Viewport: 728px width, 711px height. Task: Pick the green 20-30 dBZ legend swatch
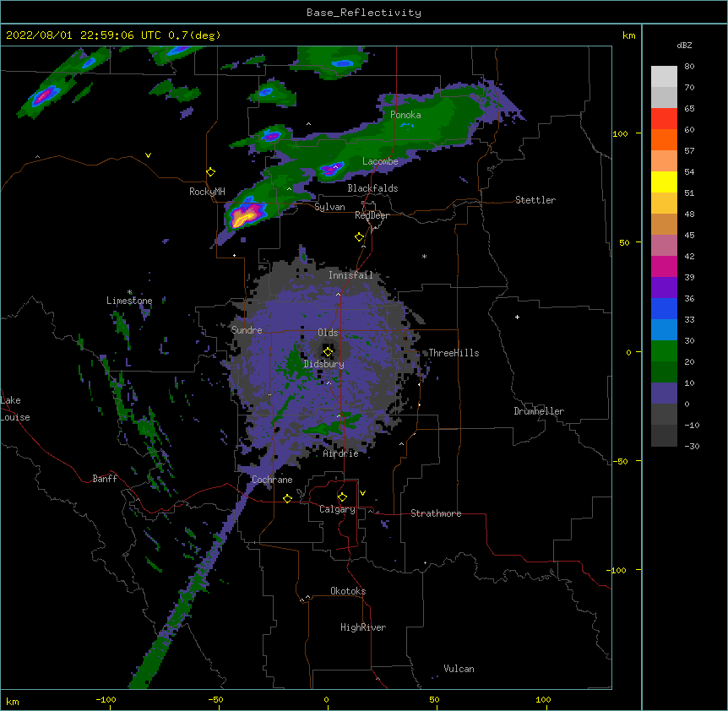click(x=664, y=351)
